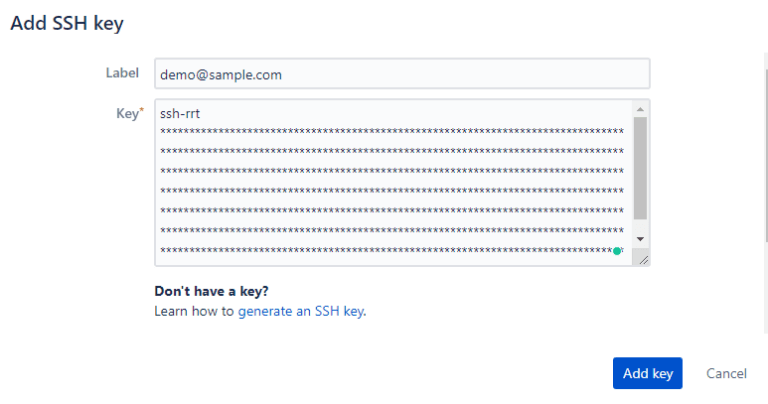Click Key scrollbar track below the thumb

[x=640, y=226]
